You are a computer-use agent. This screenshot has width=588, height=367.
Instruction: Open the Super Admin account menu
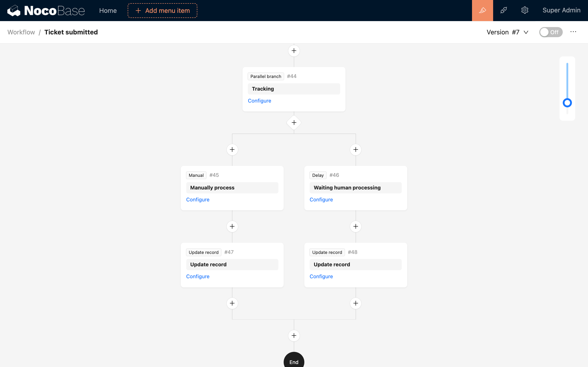point(562,10)
